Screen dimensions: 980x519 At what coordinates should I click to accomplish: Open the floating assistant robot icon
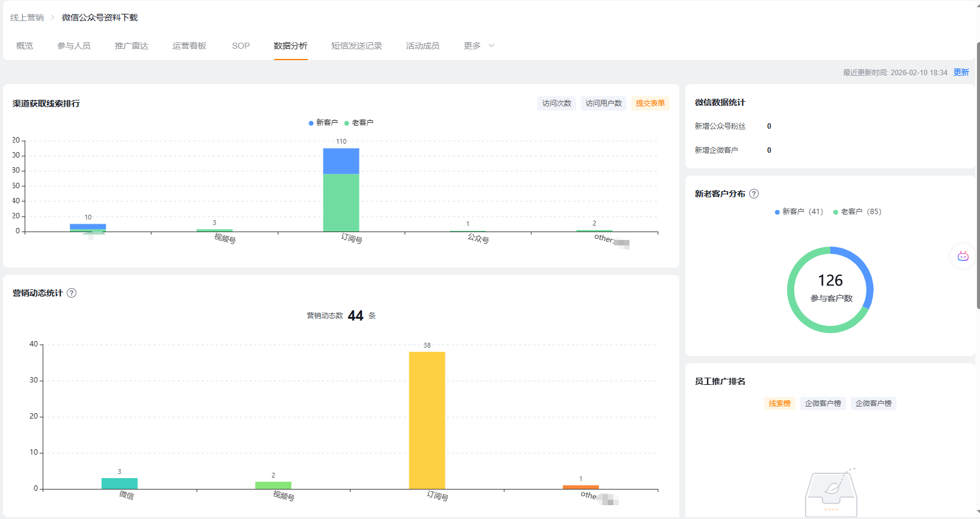[963, 256]
